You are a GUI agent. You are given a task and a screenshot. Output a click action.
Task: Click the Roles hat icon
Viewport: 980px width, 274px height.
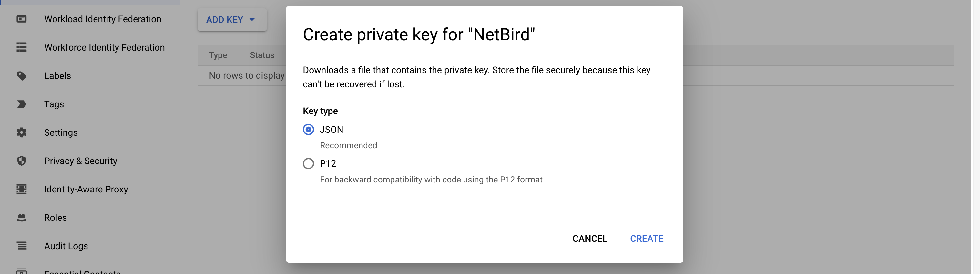(22, 217)
